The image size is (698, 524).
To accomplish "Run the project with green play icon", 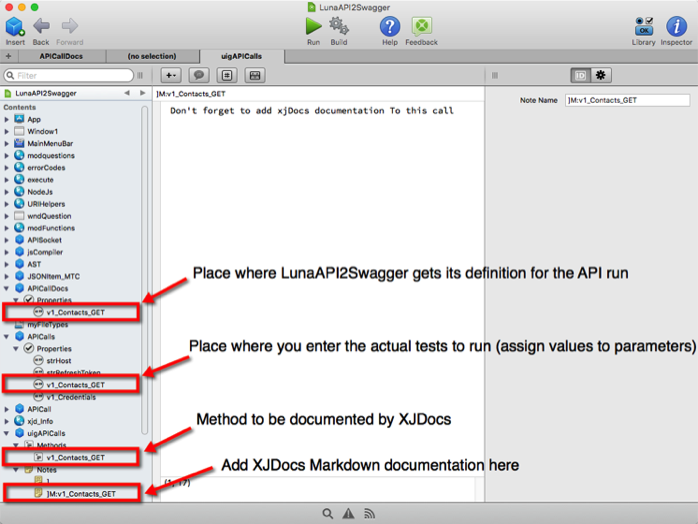I will tap(313, 31).
